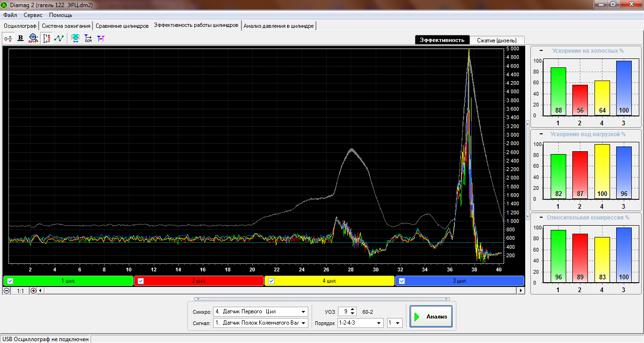This screenshot has width=644, height=343.
Task: Click the zoom in plus icon
Action: [x=33, y=291]
